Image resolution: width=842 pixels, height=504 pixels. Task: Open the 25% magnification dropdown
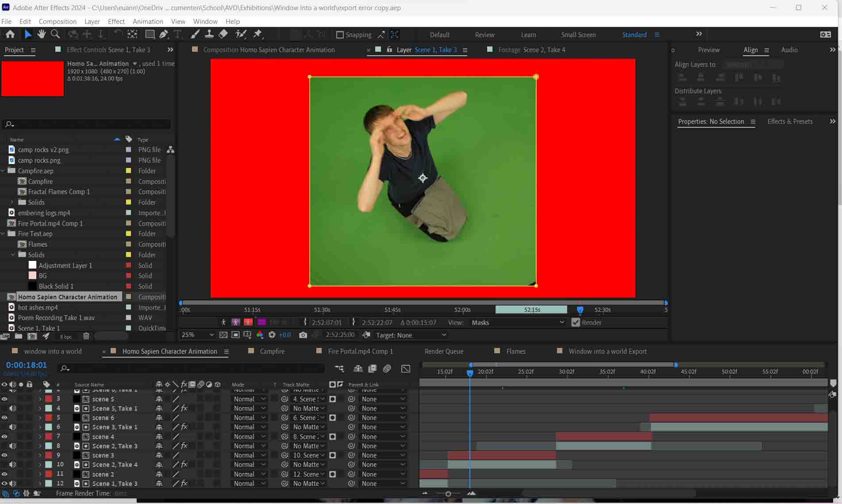point(197,335)
